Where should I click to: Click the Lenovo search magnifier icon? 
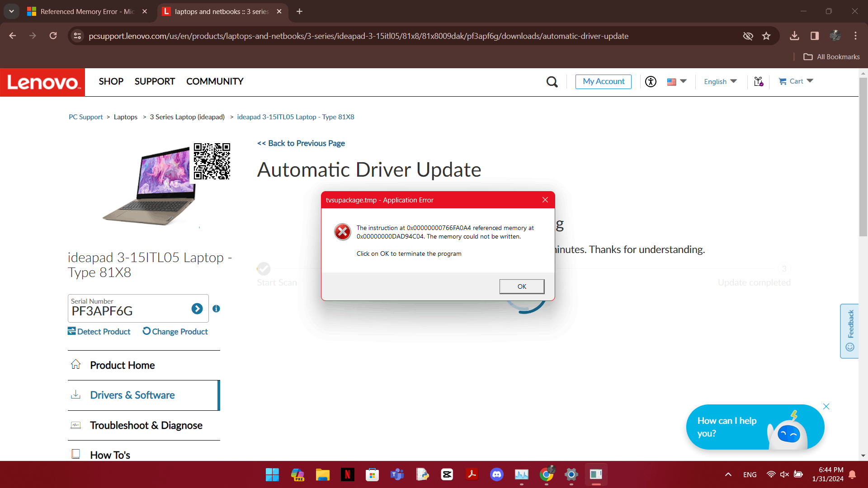click(552, 82)
